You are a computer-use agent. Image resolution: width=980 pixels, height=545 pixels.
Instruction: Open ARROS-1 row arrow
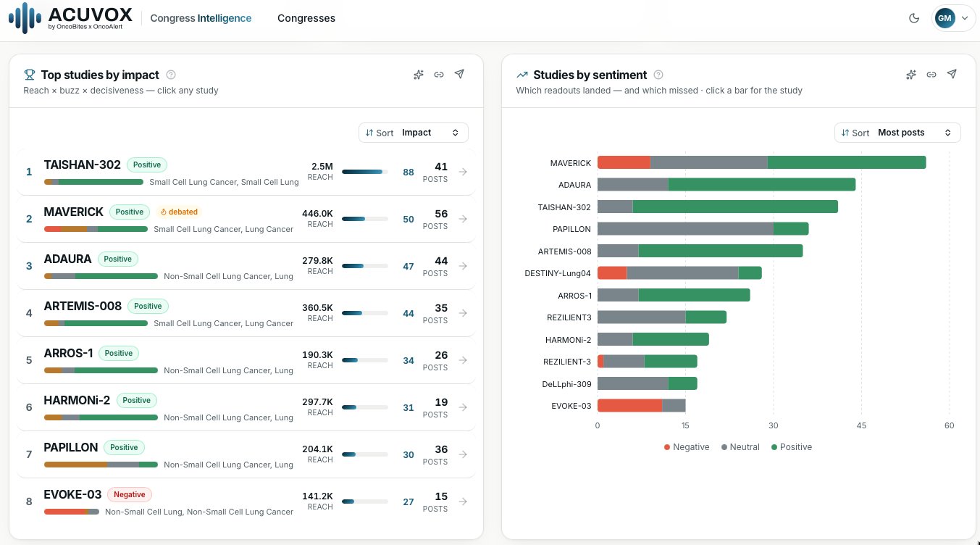tap(463, 360)
